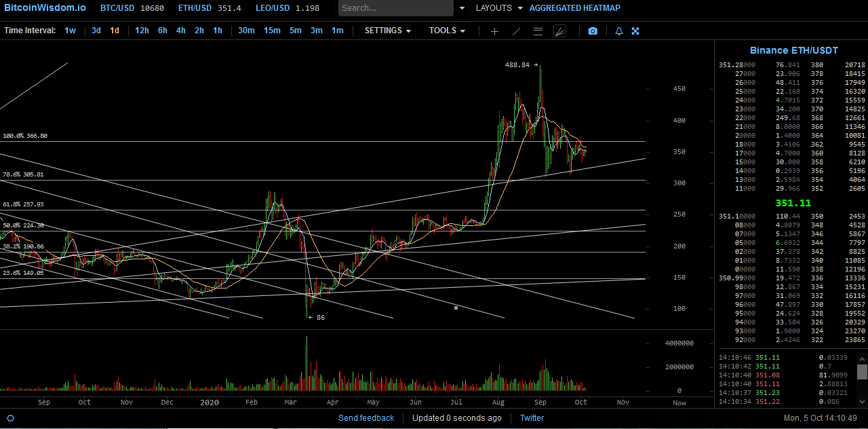
Task: Open the TOOLS dropdown menu
Action: pos(447,31)
